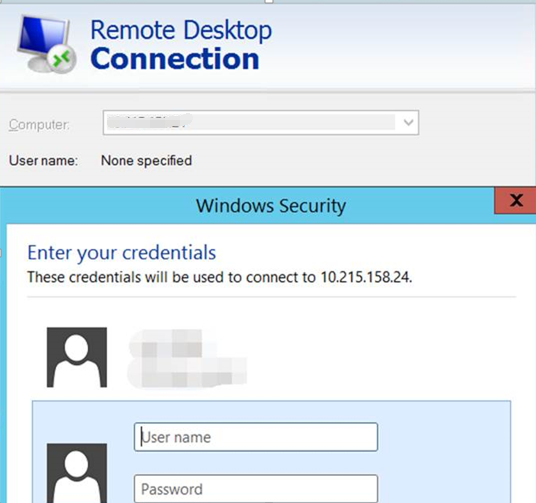Screen dimensions: 536x503
Task: Click the credentials message showing 10.215.158.24
Action: (x=220, y=277)
